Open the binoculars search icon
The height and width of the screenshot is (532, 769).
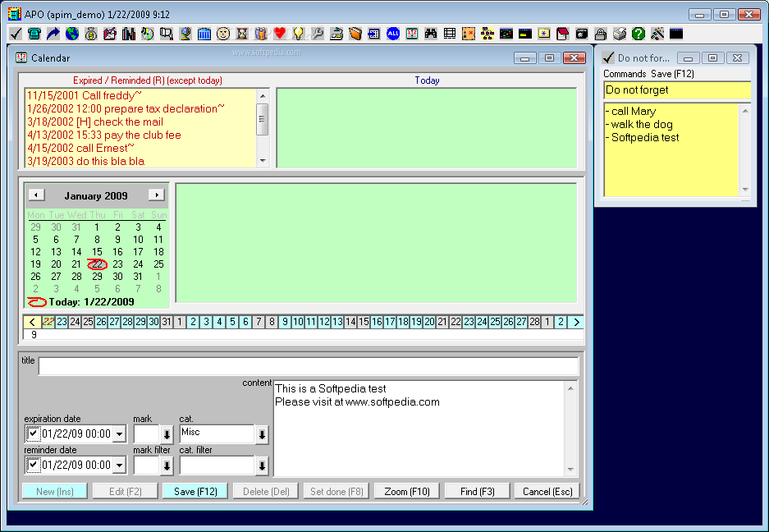(431, 34)
